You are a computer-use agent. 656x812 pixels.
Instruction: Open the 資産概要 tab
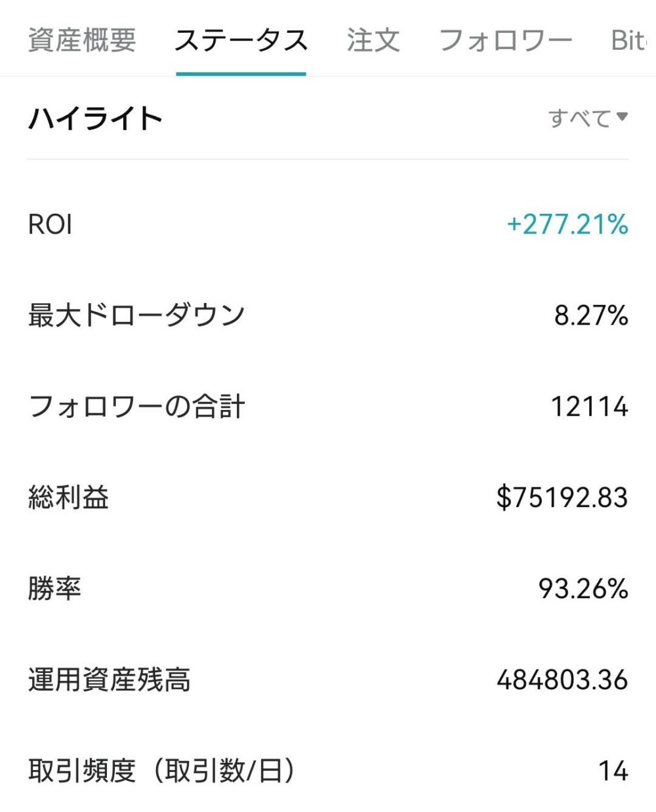[82, 40]
